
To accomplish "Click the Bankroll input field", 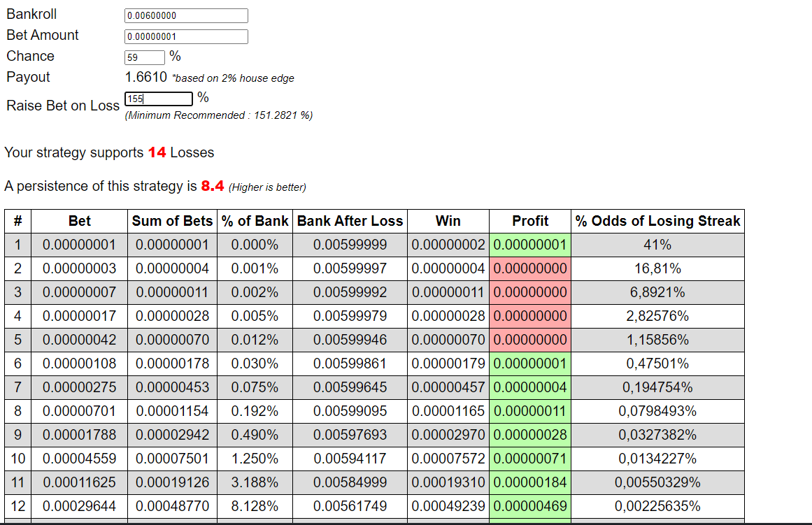I will (x=186, y=15).
